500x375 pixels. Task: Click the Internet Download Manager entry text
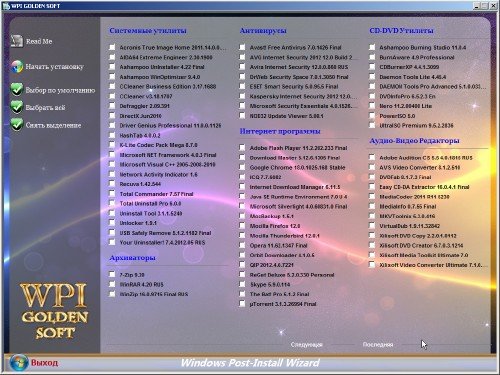295,187
